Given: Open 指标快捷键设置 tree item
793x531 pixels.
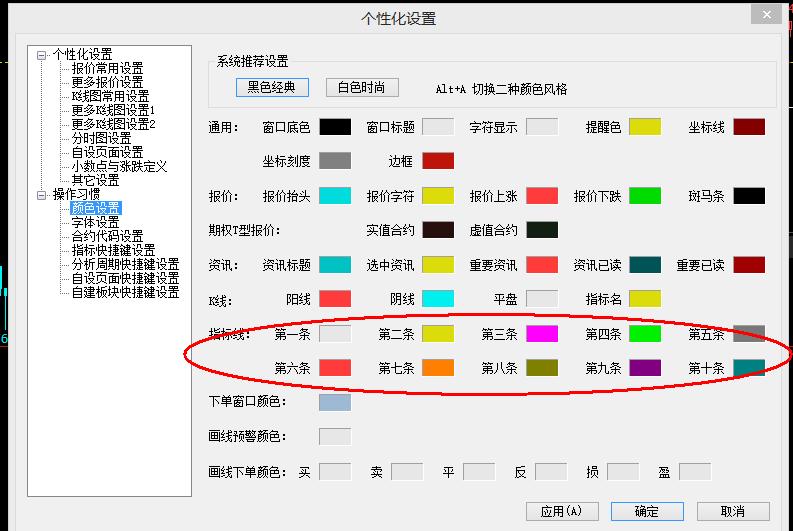Looking at the screenshot, I should 113,250.
